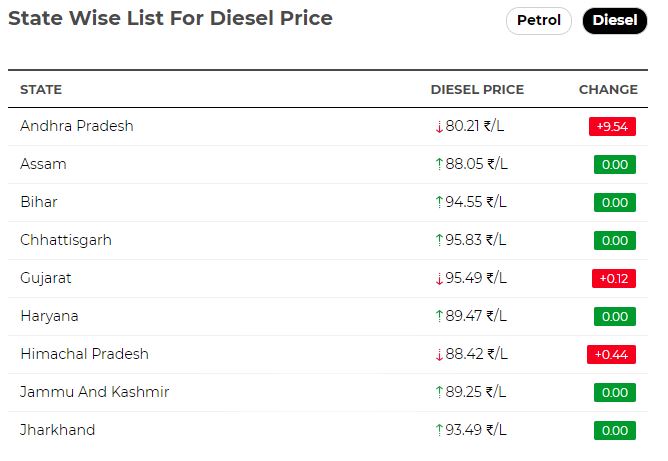Select the Chhattisgarh state row
This screenshot has width=668, height=461.
(328, 240)
